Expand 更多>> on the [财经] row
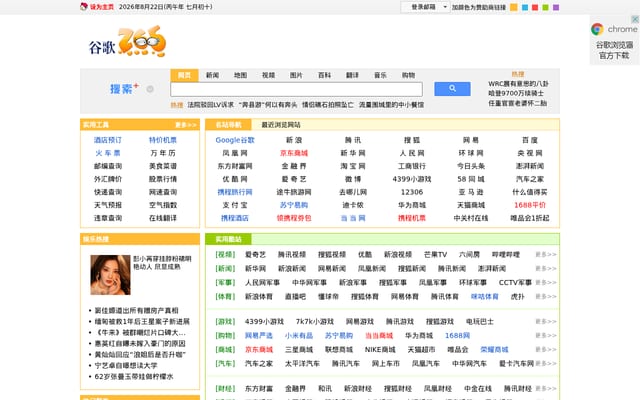The width and height of the screenshot is (640, 400). click(x=546, y=389)
